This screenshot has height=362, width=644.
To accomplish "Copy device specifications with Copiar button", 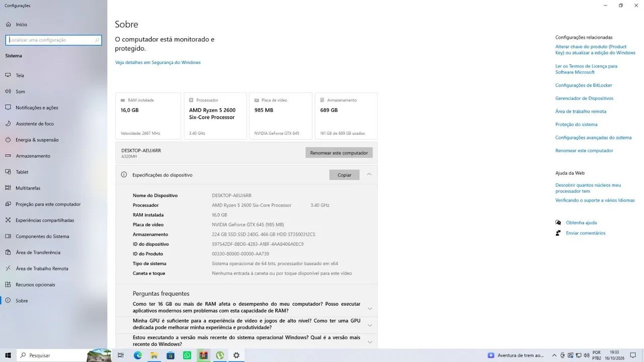I will (345, 175).
